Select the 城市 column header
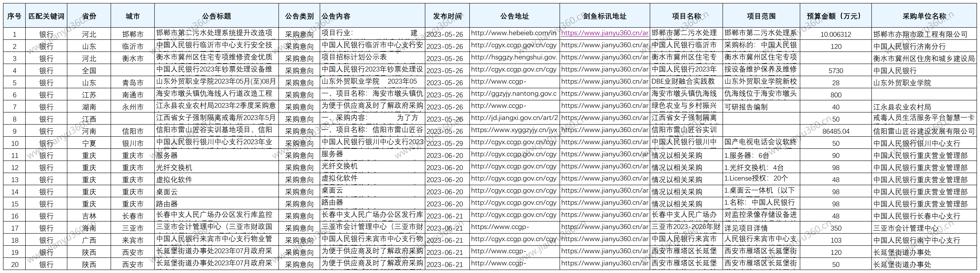Viewport: 980px width, 273px height. [x=133, y=16]
